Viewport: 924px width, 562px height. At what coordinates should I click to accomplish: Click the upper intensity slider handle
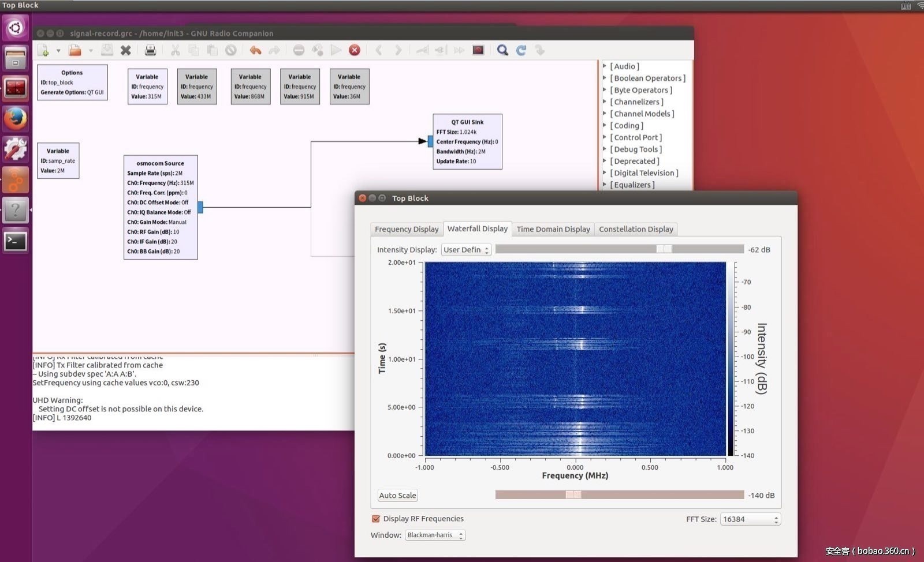[x=664, y=249]
